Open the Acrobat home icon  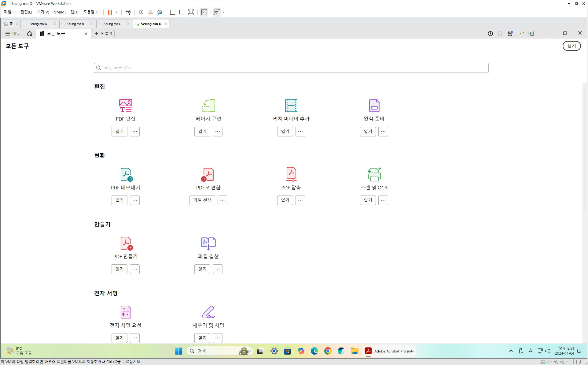click(x=30, y=34)
